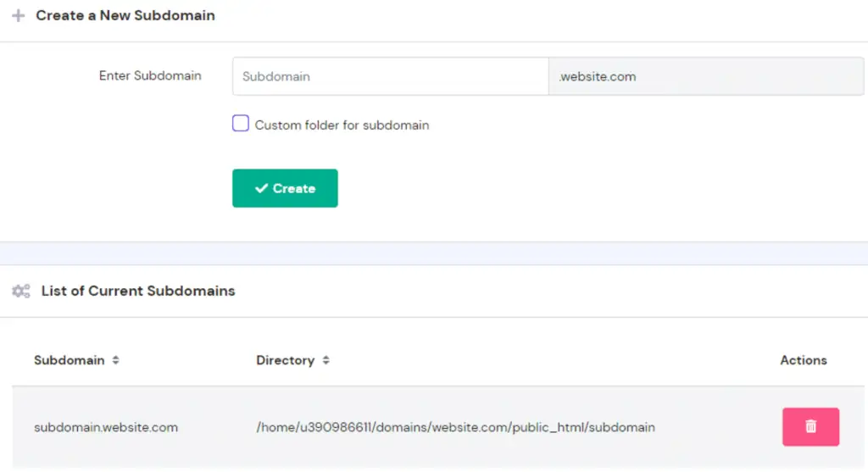Enable the Custom folder for subdomain checkbox
The image size is (868, 472).
[241, 124]
